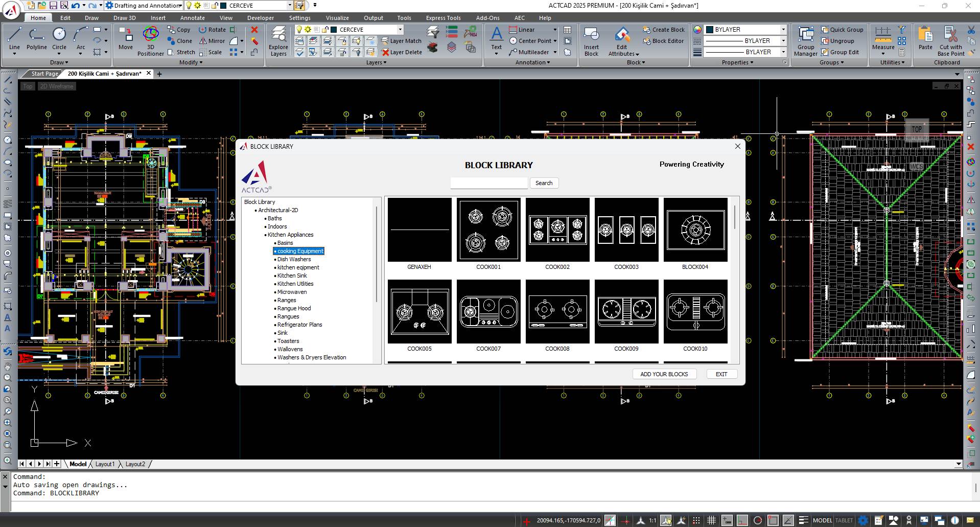Click Create Block
Viewport: 980px width, 527px height.
[x=663, y=30]
